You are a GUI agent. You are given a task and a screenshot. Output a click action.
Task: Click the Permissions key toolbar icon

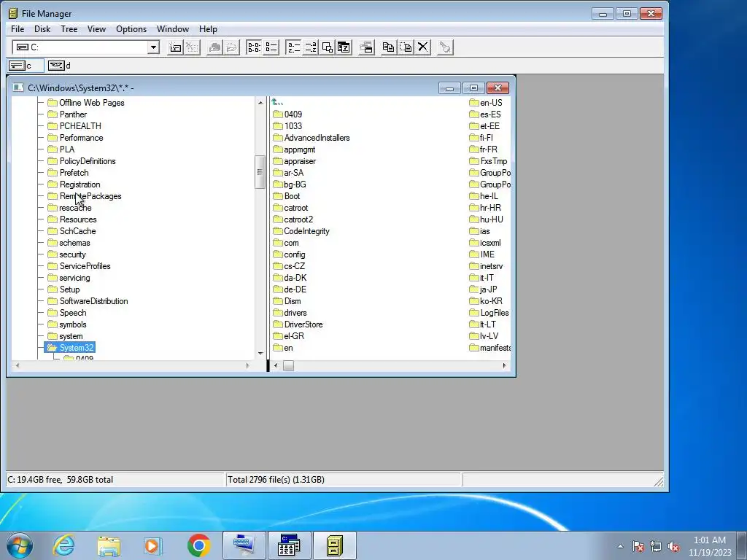[x=445, y=47]
